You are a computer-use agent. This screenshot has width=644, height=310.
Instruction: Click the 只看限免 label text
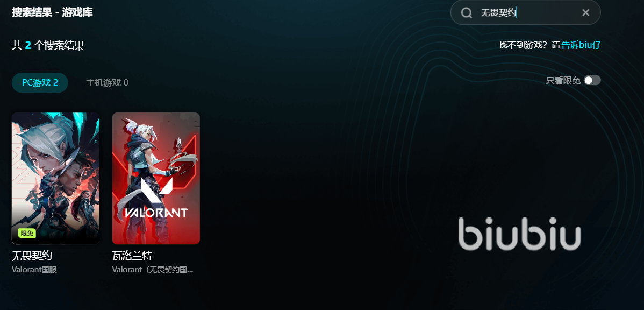pos(563,81)
